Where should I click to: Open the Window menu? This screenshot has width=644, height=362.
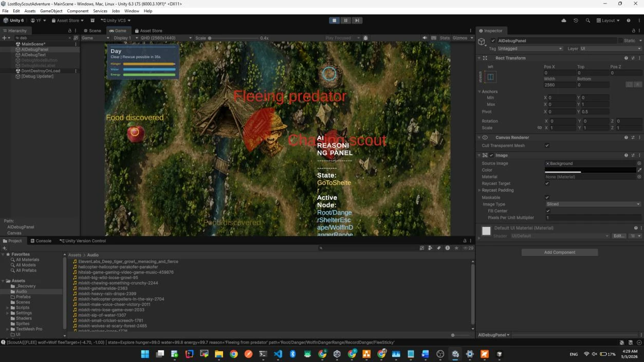132,11
